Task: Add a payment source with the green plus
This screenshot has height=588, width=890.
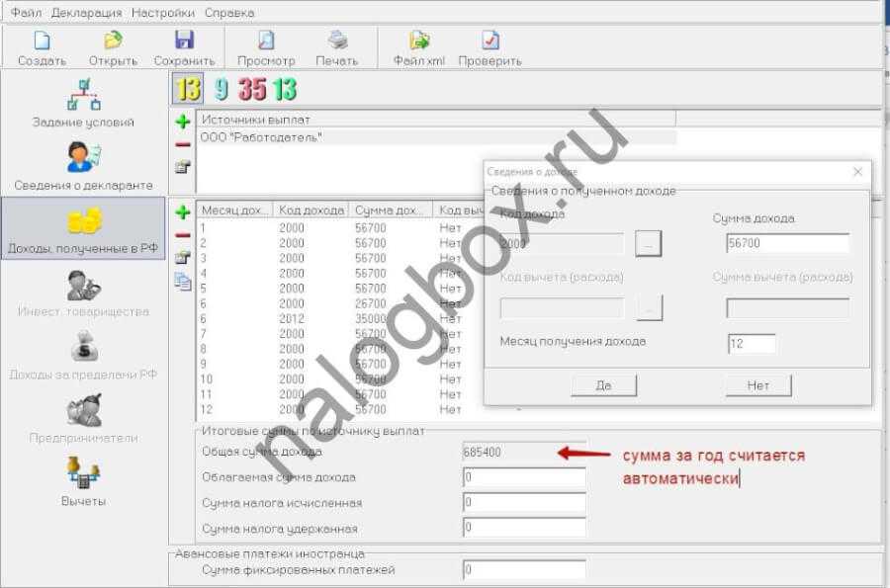Action: tap(182, 121)
